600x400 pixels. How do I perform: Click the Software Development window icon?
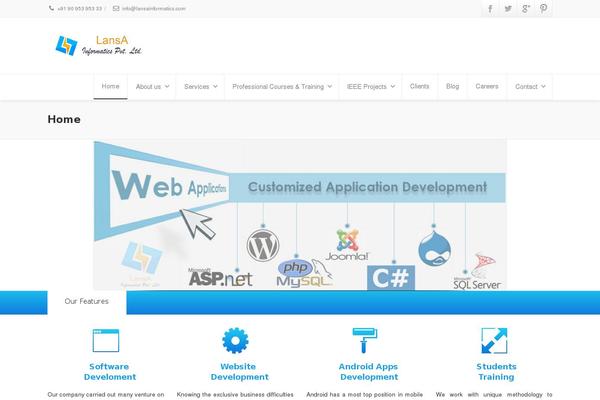point(106,340)
